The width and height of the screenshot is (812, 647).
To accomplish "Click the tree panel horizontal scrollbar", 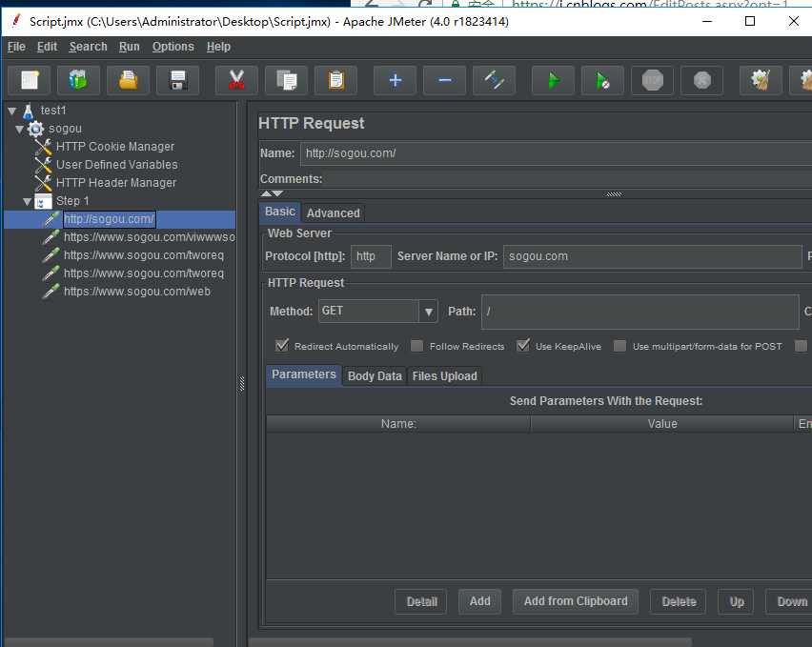I will tap(109, 642).
